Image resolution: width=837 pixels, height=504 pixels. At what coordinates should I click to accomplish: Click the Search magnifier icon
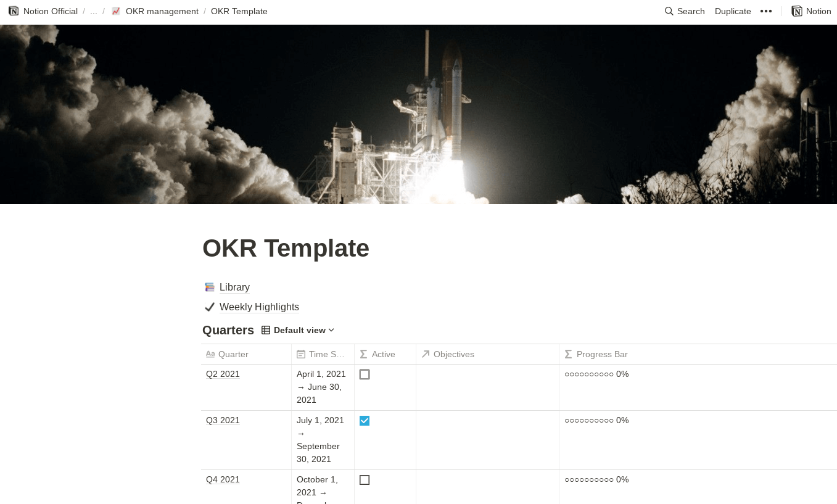pos(669,11)
